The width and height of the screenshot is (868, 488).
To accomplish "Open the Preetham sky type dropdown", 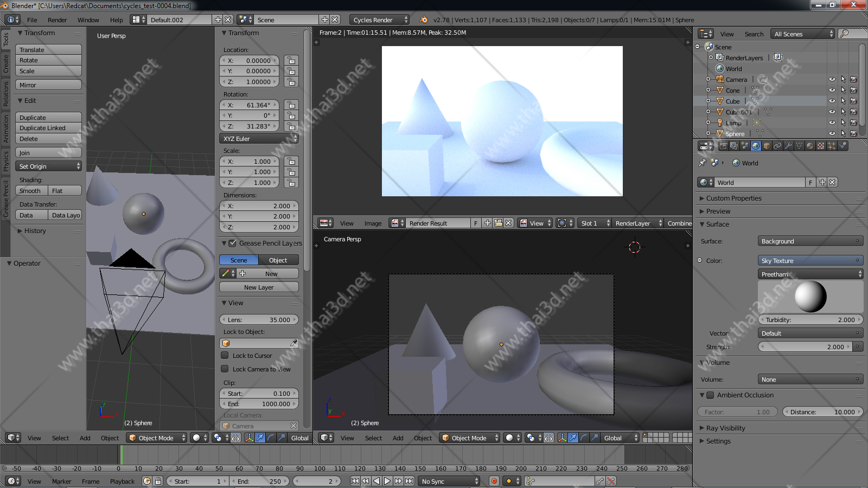I will point(810,274).
